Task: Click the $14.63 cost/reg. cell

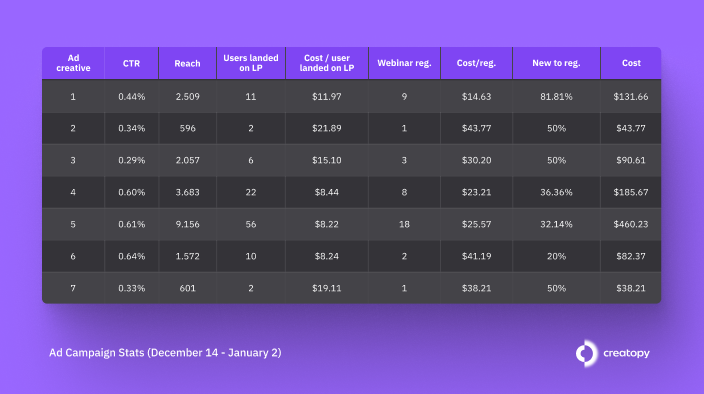Action: pos(476,96)
